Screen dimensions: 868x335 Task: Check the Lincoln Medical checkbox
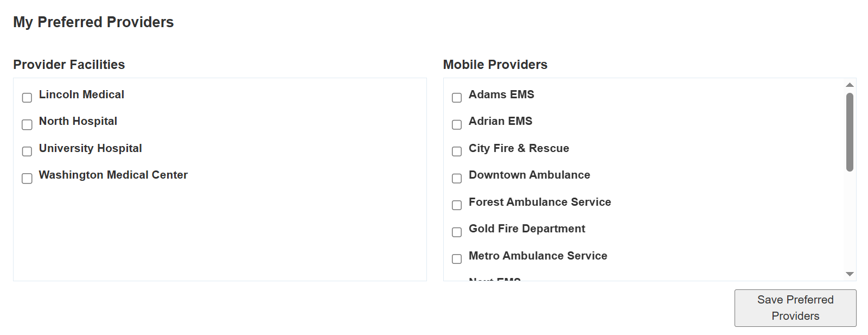(27, 98)
